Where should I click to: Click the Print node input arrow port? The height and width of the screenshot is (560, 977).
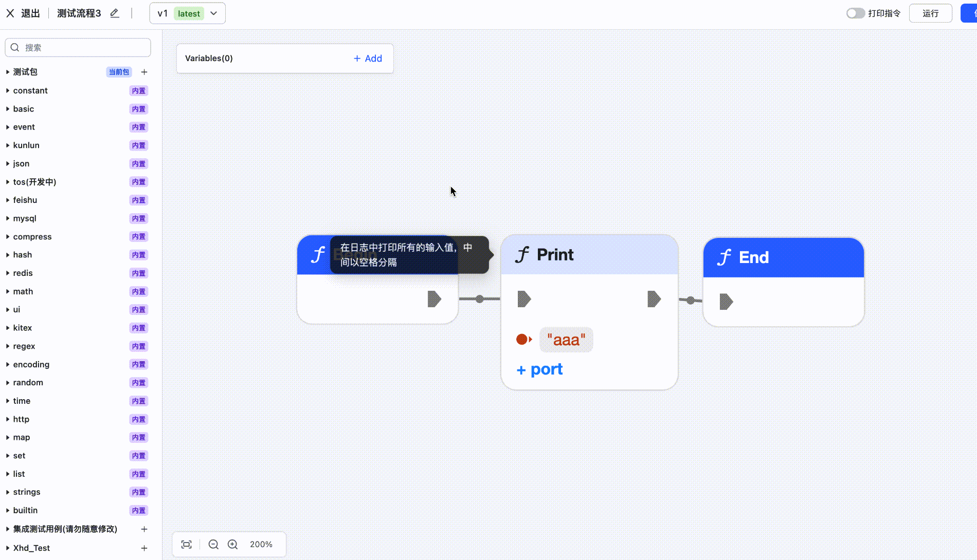524,299
